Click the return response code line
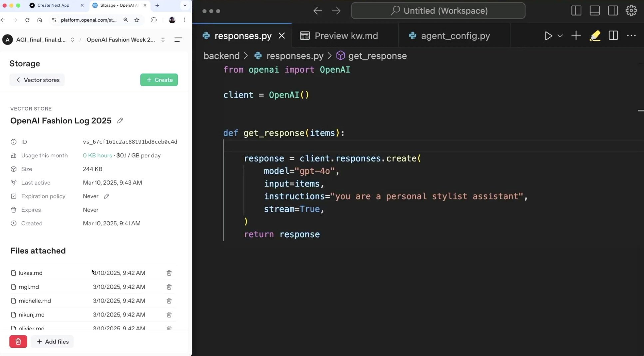 tap(282, 234)
